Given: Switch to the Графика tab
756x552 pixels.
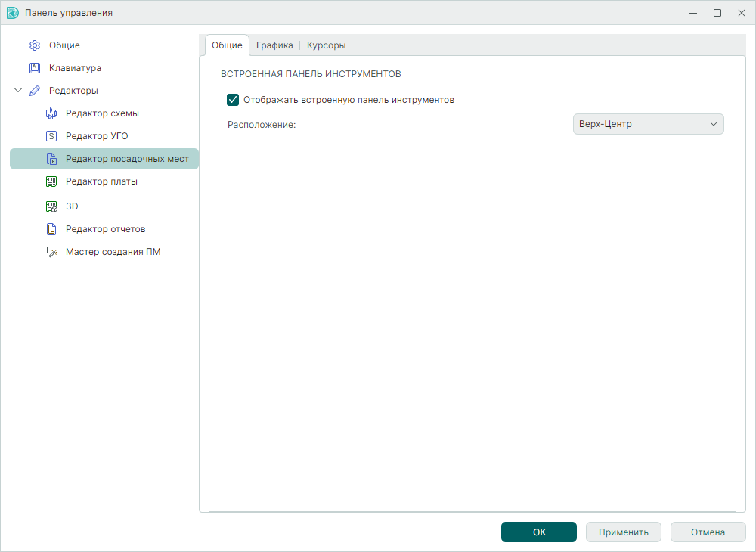Looking at the screenshot, I should tap(274, 45).
